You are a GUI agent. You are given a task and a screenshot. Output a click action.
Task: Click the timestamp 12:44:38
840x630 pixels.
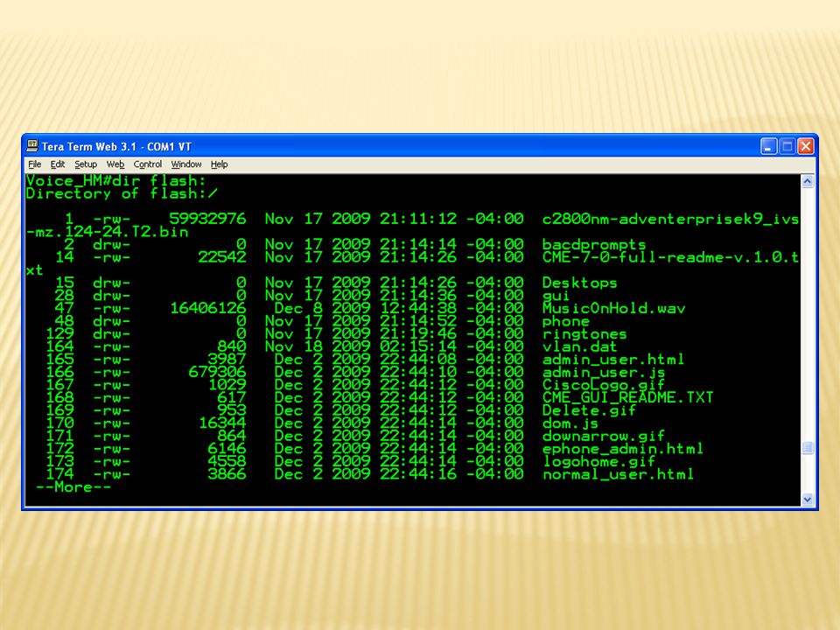418,309
